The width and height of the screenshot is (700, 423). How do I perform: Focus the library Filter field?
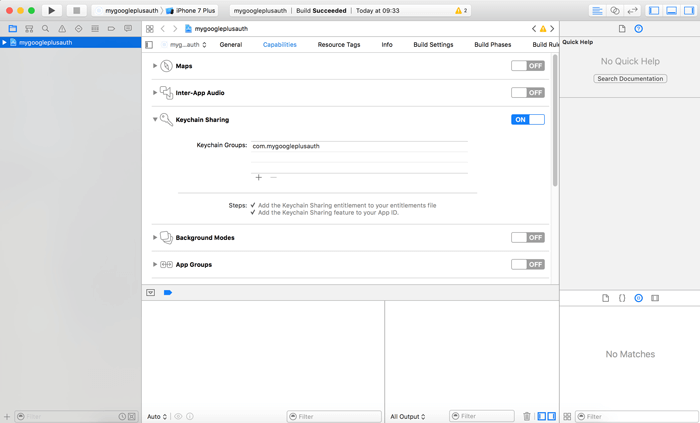[x=636, y=416]
